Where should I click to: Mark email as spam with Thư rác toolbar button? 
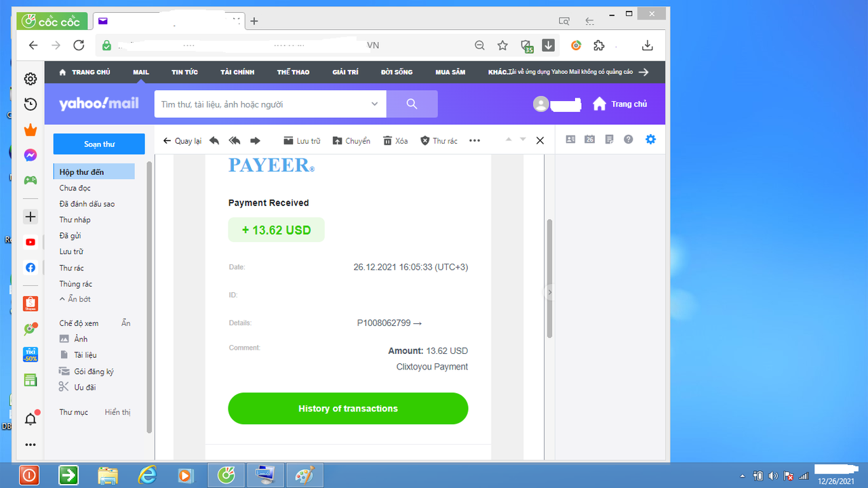[439, 141]
